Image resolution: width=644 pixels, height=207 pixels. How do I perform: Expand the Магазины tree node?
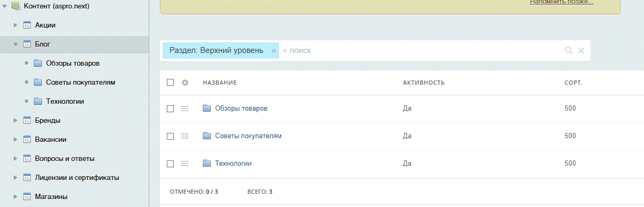(16, 196)
